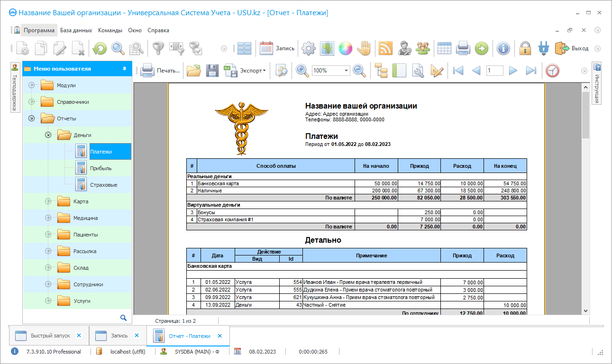This screenshot has width=612, height=364.
Task: Open the База данных menu
Action: point(76,30)
